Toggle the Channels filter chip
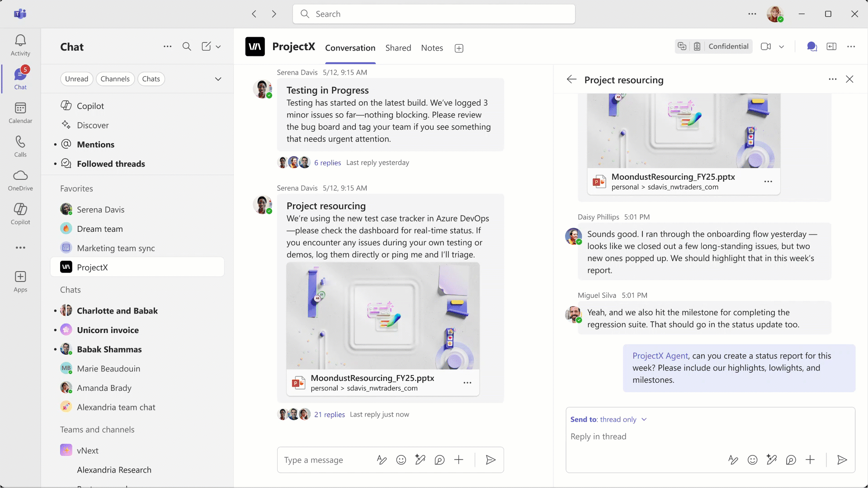 115,79
